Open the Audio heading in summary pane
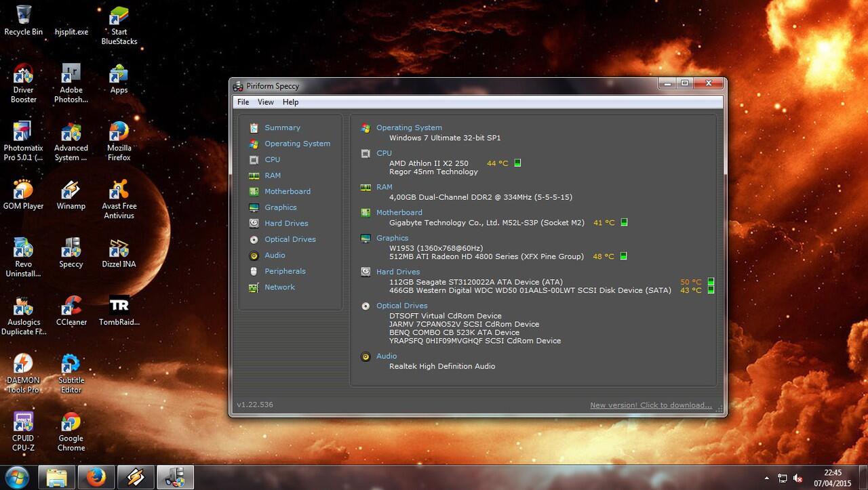 (x=387, y=356)
